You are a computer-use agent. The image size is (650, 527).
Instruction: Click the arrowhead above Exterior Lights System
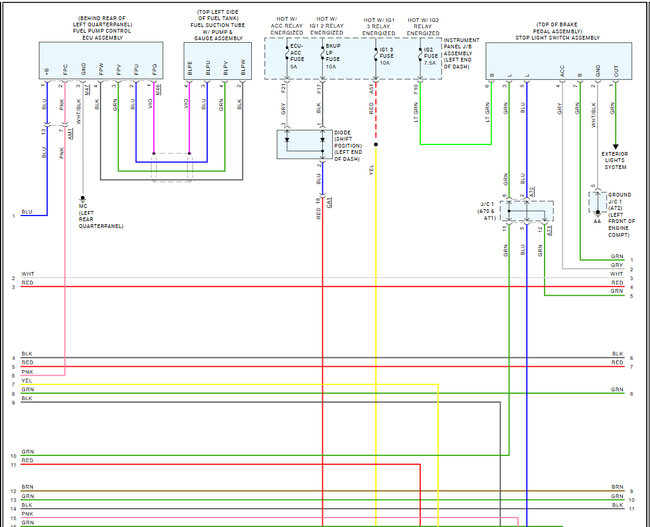pyautogui.click(x=616, y=146)
